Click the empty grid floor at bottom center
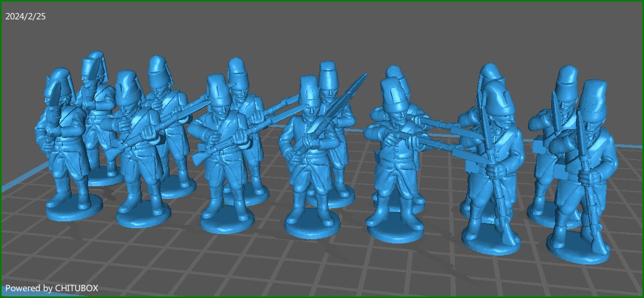 [x=314, y=273]
